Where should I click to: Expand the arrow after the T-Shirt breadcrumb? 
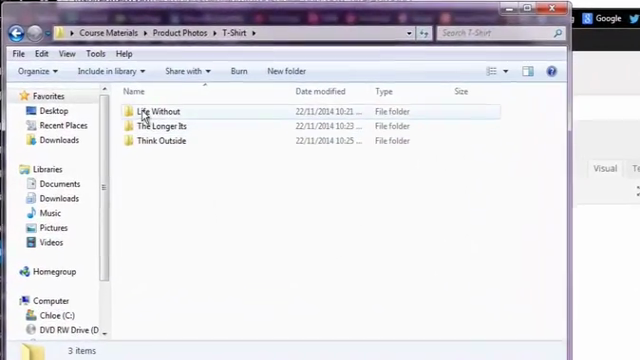coord(254,33)
